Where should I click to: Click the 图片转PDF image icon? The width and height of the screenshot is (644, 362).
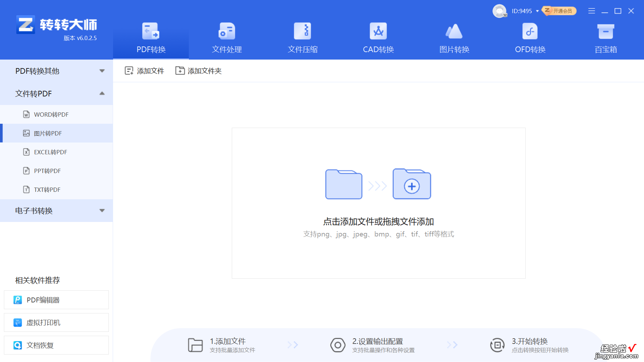(x=26, y=133)
